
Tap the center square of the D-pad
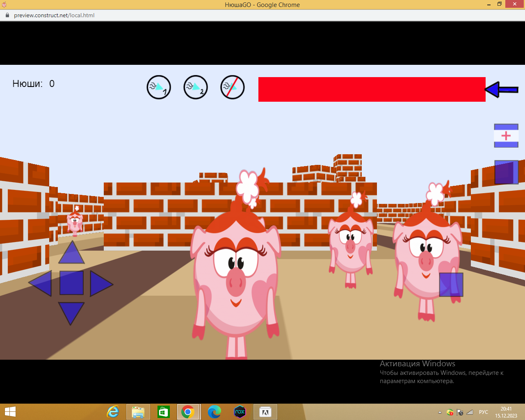(72, 283)
